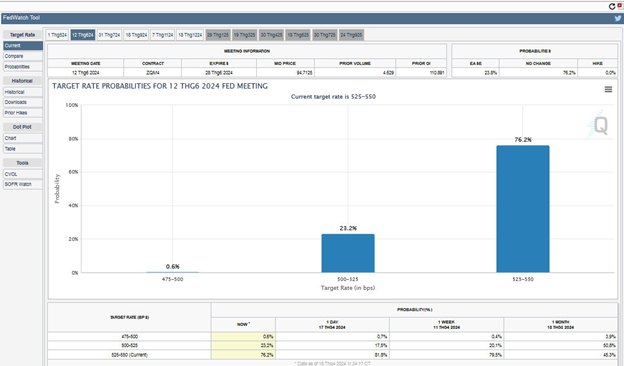Click the 76.2% bar label

523,140
